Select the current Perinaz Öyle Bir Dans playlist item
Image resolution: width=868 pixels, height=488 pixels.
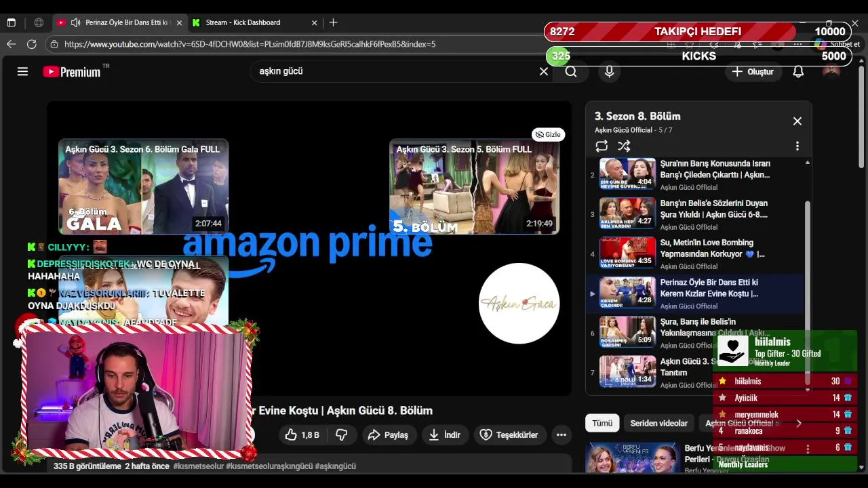pyautogui.click(x=695, y=293)
